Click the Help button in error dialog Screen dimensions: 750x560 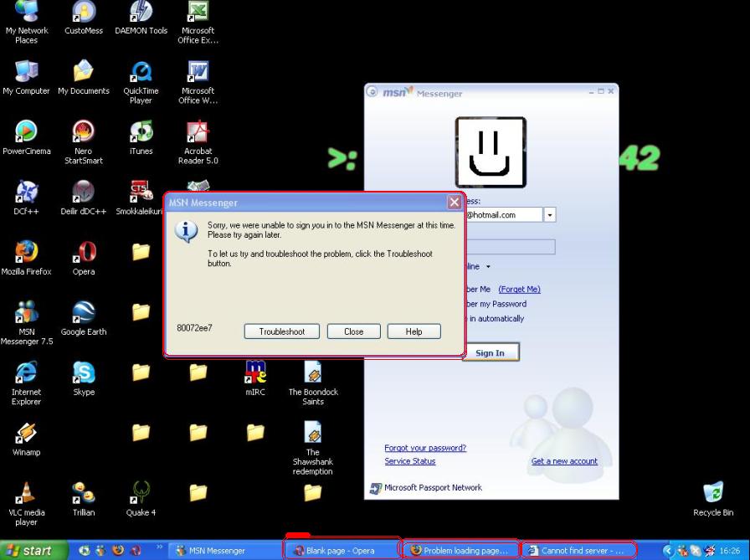[414, 331]
